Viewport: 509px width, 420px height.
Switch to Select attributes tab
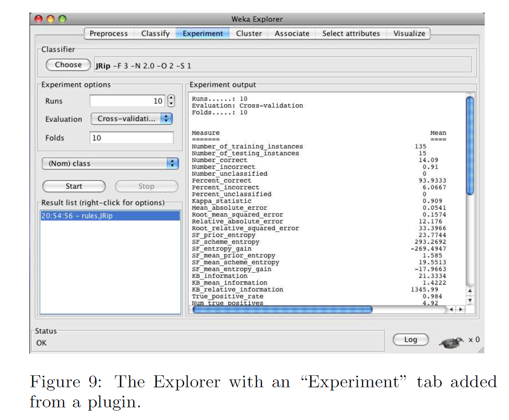click(351, 34)
